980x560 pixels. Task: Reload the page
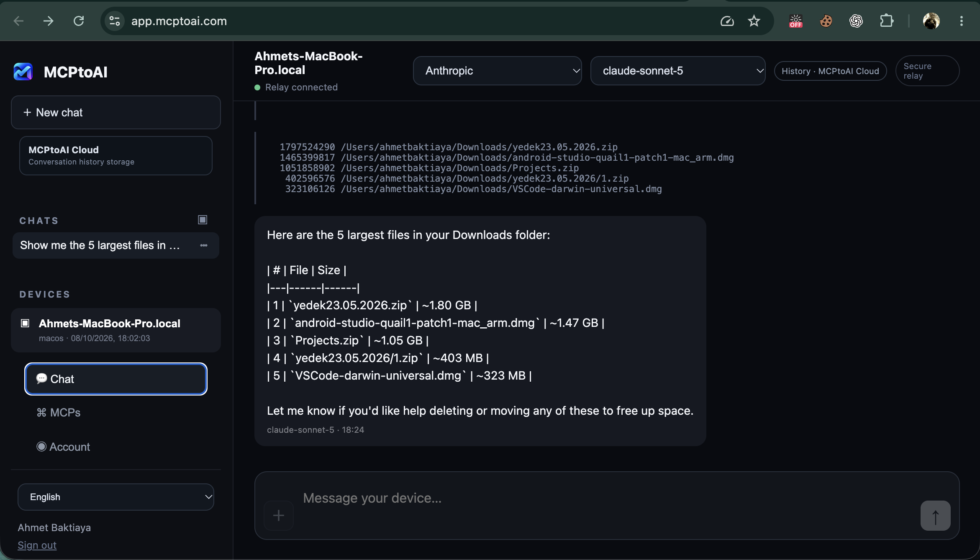coord(79,21)
